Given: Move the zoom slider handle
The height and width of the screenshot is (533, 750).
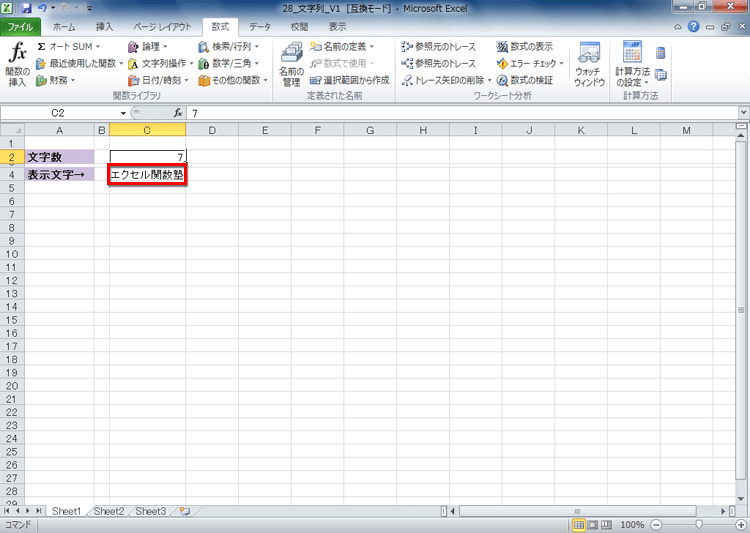Looking at the screenshot, I should click(x=699, y=525).
